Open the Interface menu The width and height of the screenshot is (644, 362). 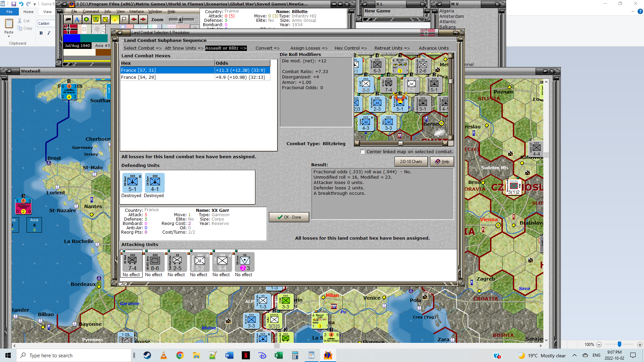coord(137,11)
